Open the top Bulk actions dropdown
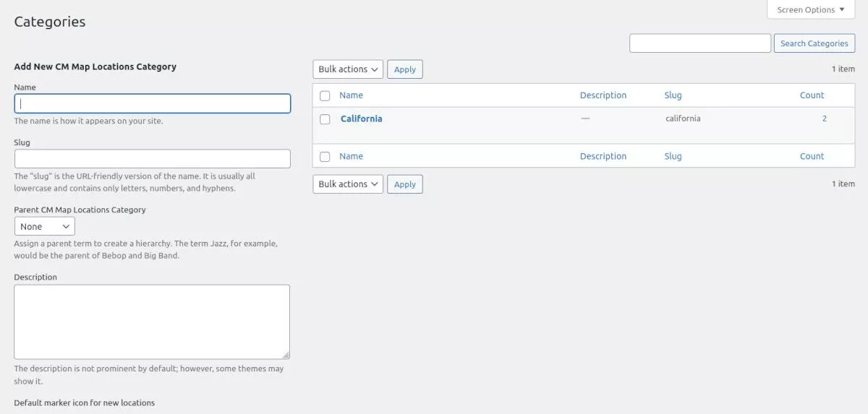The height and width of the screenshot is (414, 868). (x=348, y=69)
